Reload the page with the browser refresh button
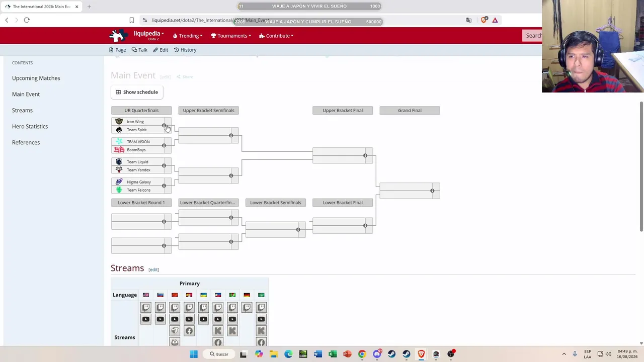 point(27,20)
